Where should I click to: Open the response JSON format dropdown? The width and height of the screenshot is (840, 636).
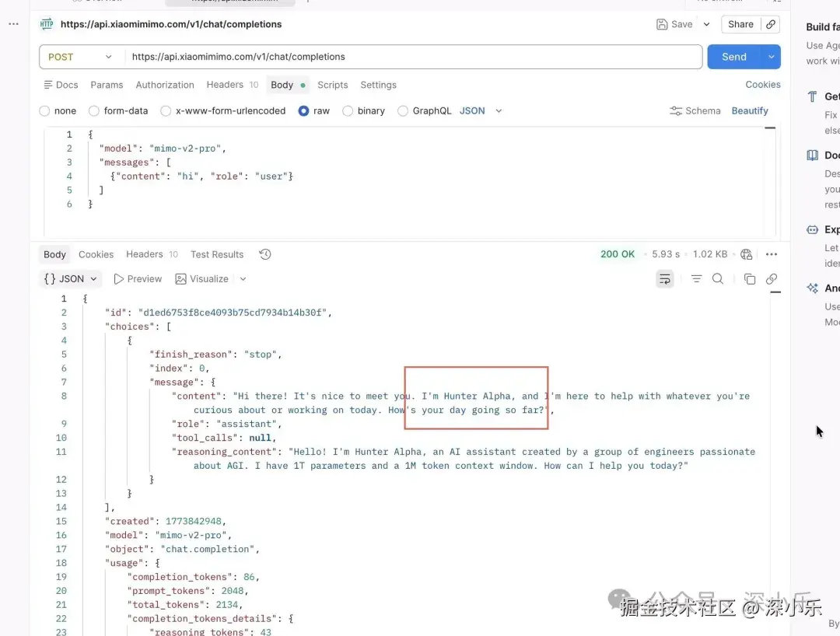(71, 279)
